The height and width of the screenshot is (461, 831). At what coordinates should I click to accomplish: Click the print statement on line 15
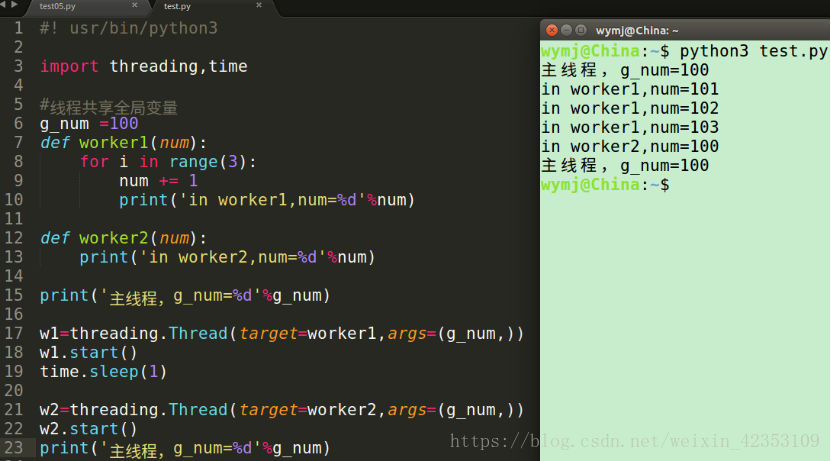185,296
